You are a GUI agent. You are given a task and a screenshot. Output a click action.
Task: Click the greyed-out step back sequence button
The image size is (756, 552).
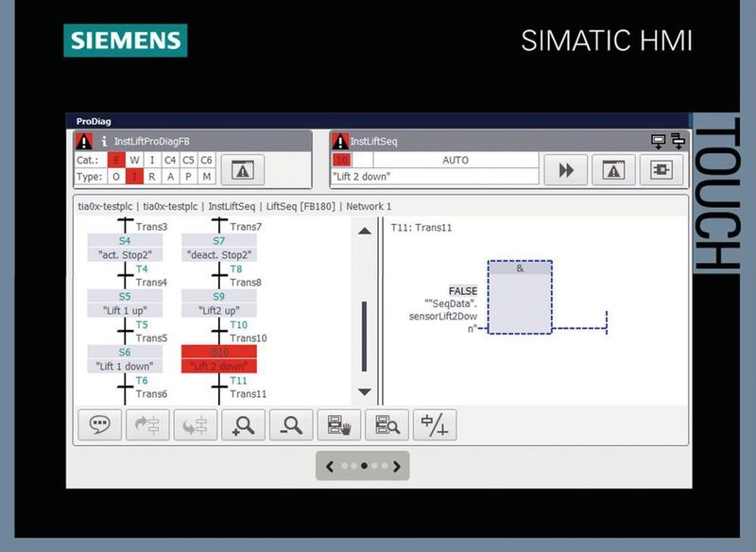196,424
